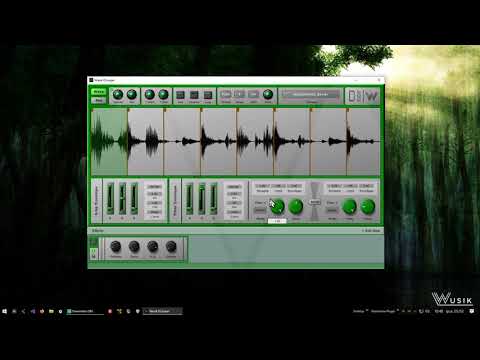Select the green Wave mode button
480x360 pixels.
[99, 92]
